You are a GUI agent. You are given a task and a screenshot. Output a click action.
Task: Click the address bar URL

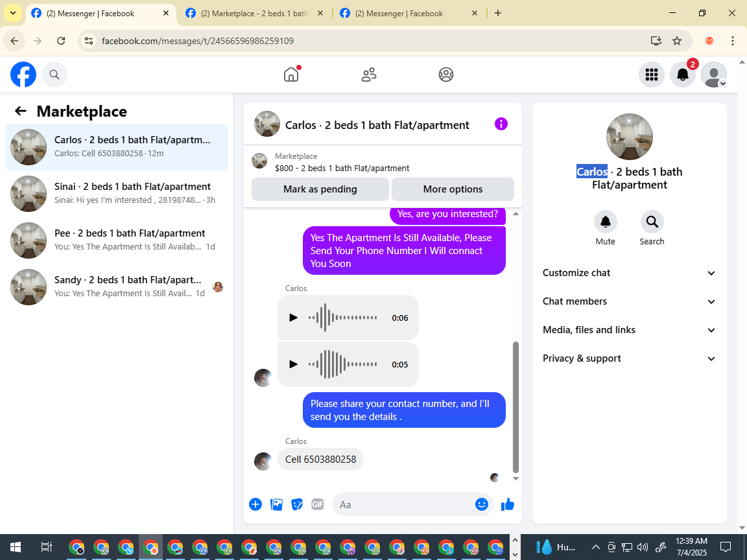[198, 41]
